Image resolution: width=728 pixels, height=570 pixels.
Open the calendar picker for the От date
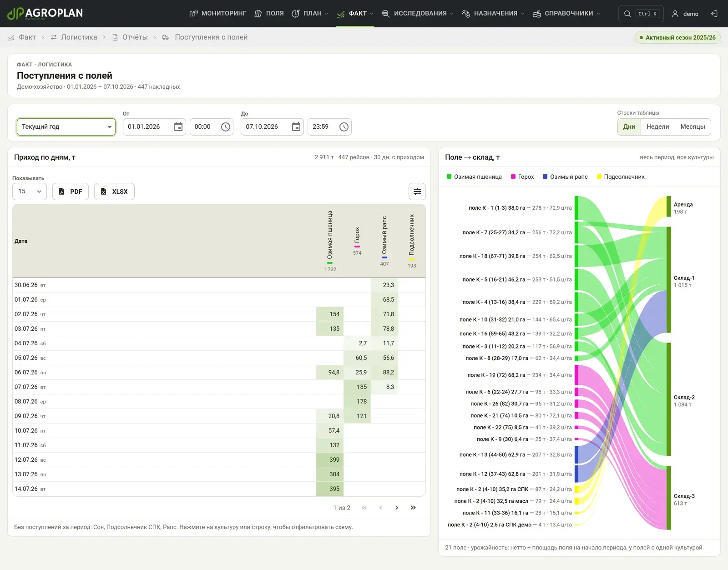(x=178, y=127)
